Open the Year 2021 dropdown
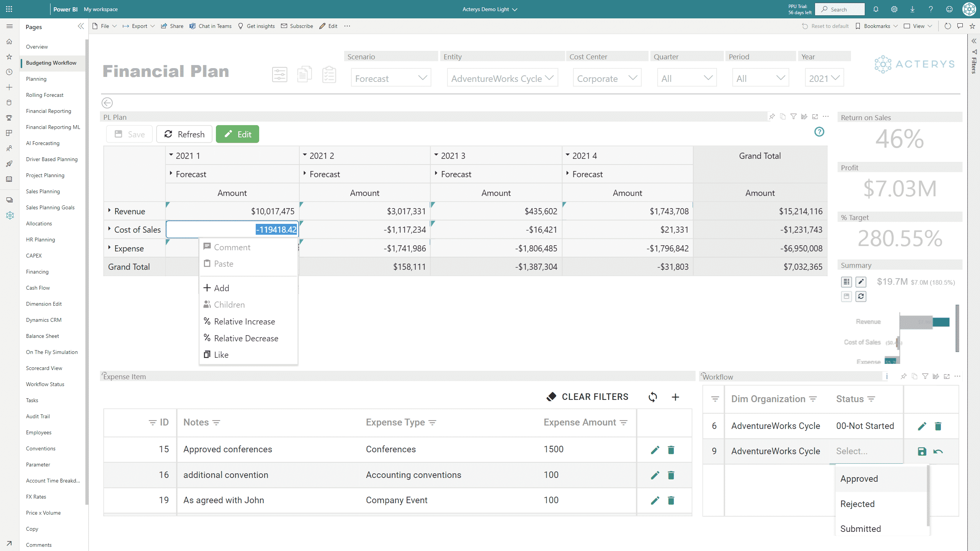Screen dimensions: 980x551 pyautogui.click(x=824, y=78)
